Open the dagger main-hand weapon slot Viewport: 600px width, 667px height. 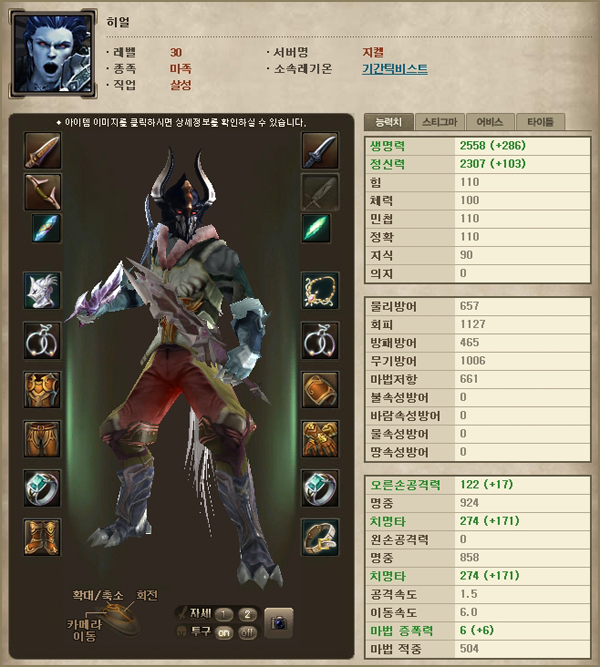pos(42,151)
